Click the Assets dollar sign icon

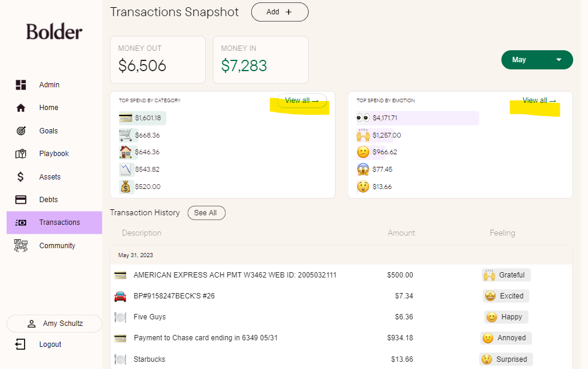pyautogui.click(x=21, y=177)
